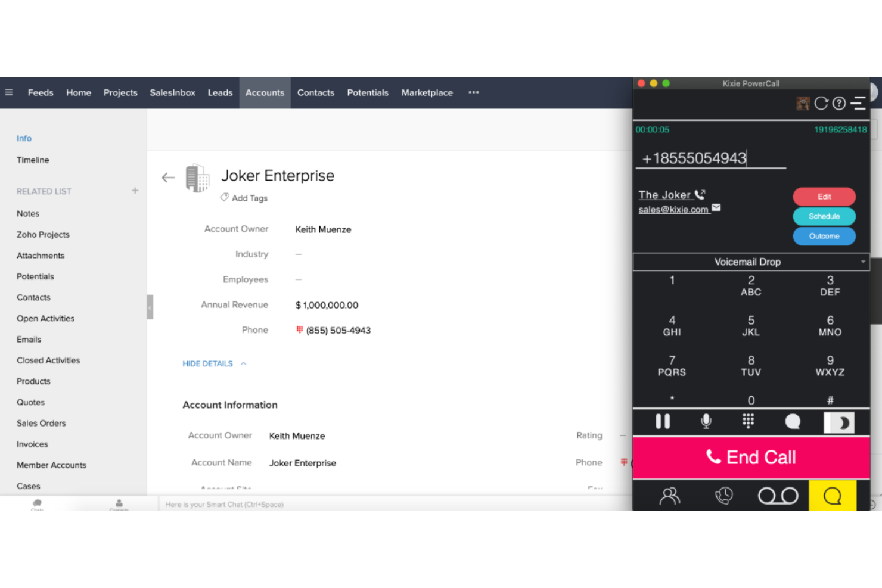This screenshot has height=588, width=882.
Task: Collapse details with HIDE DETAILS
Action: [214, 363]
